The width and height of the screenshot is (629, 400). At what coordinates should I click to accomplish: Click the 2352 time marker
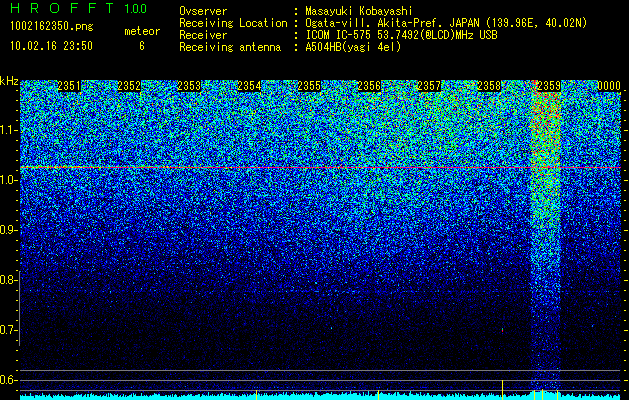coord(129,86)
